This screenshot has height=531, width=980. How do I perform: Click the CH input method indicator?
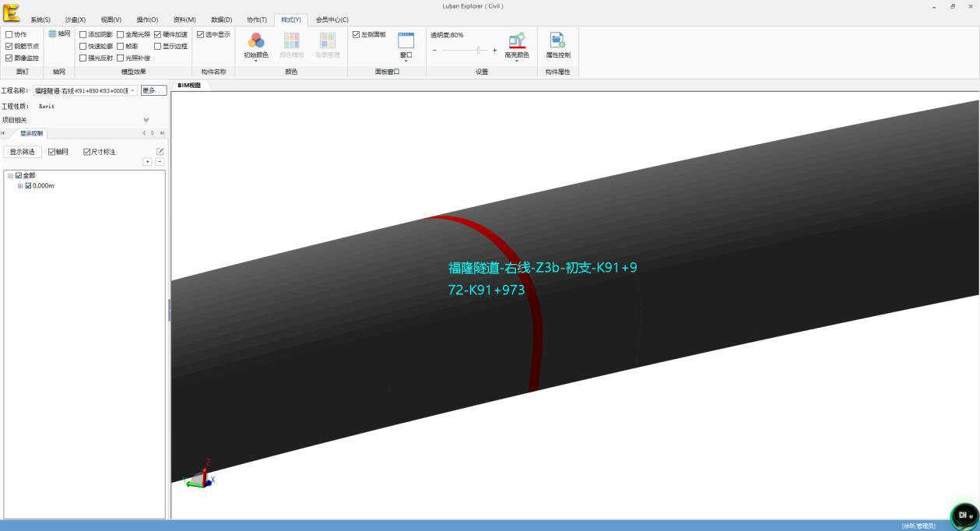(x=964, y=515)
